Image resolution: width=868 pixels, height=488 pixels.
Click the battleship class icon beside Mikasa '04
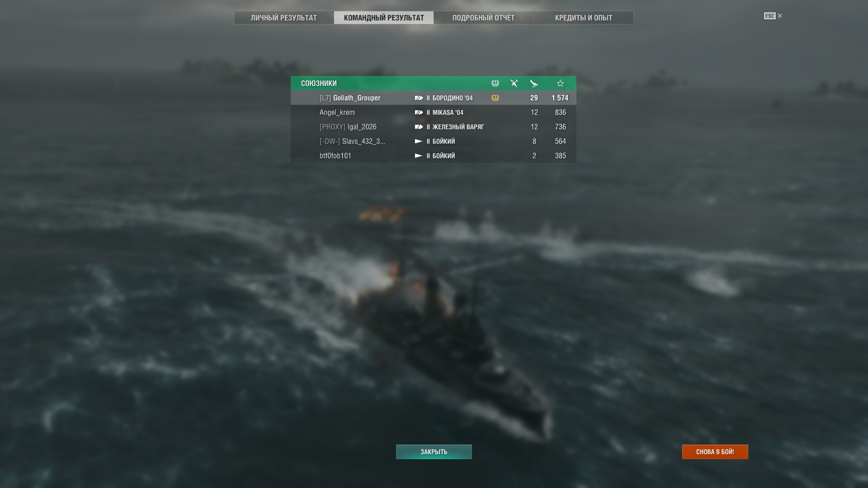click(x=419, y=113)
